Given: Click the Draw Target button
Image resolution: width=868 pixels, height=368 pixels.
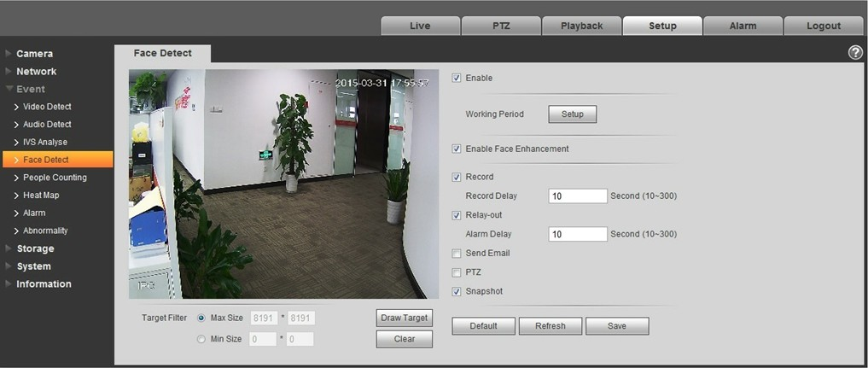Looking at the screenshot, I should tap(404, 318).
